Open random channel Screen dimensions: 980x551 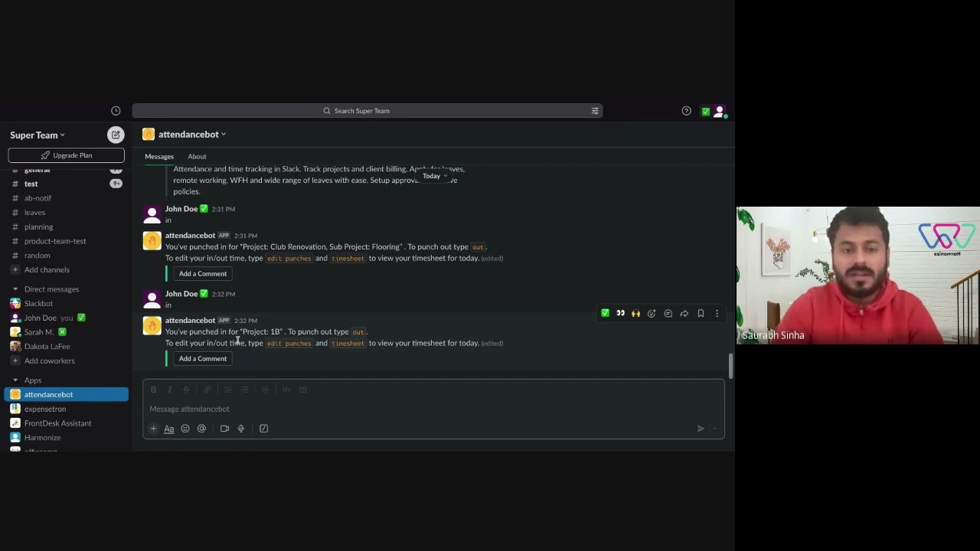67,256
